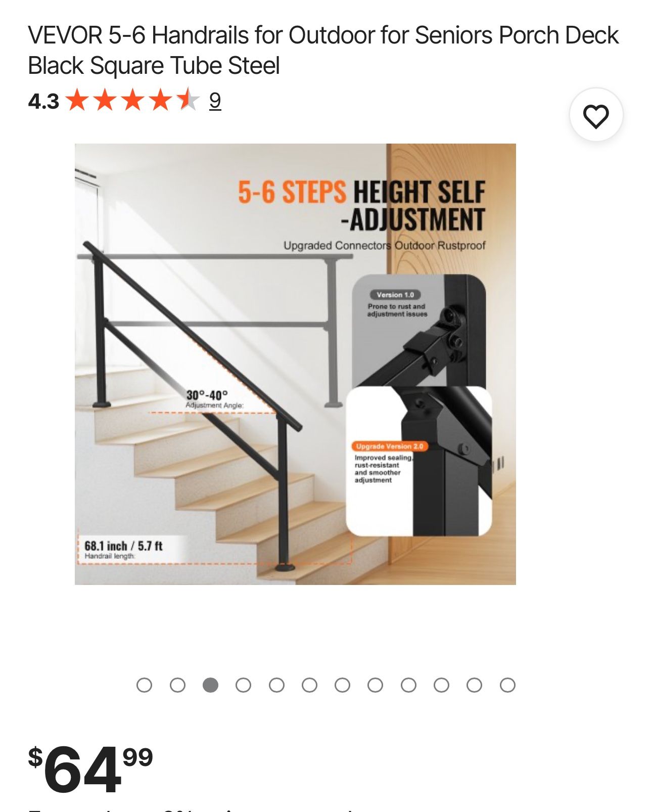652x812 pixels.
Task: Open the handrail product image
Action: (295, 364)
